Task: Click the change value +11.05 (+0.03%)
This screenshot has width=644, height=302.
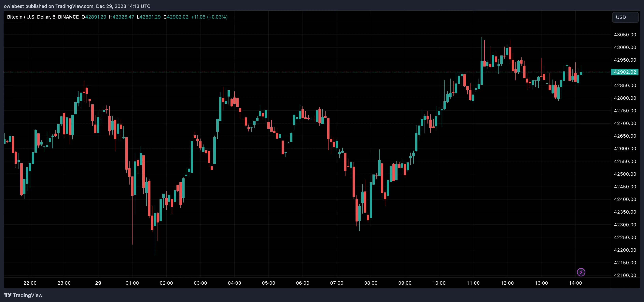Action: 209,17
